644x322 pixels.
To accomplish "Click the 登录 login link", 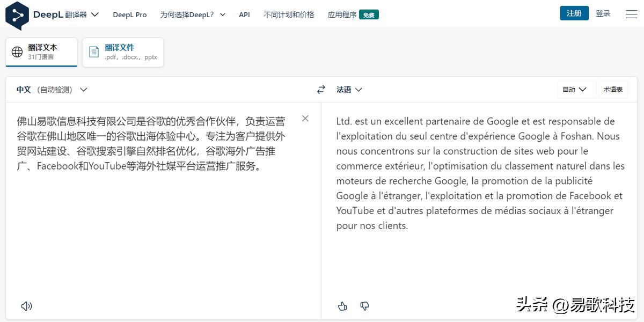I will point(603,13).
